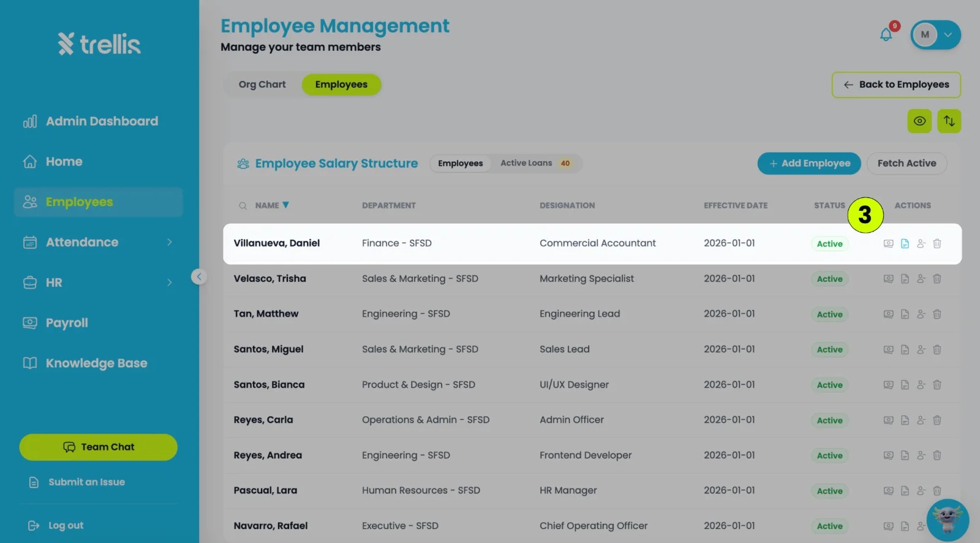
Task: Click the Employees item in the sidebar
Action: tap(98, 202)
